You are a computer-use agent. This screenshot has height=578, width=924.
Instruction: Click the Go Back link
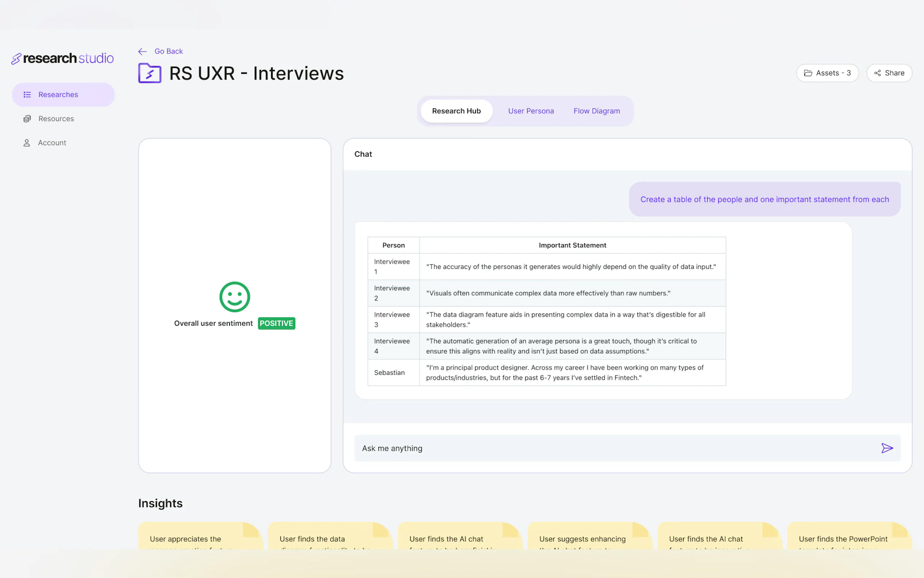168,51
